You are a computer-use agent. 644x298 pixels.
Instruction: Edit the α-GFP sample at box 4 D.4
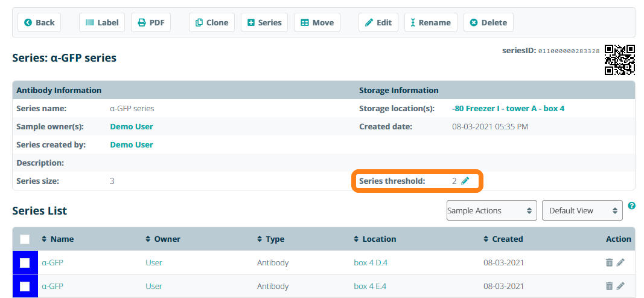tap(620, 263)
